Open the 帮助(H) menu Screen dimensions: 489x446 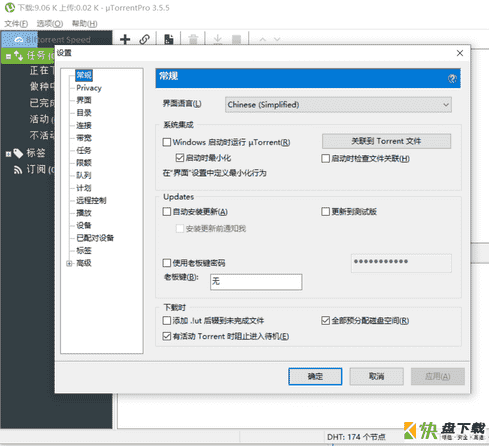click(85, 24)
